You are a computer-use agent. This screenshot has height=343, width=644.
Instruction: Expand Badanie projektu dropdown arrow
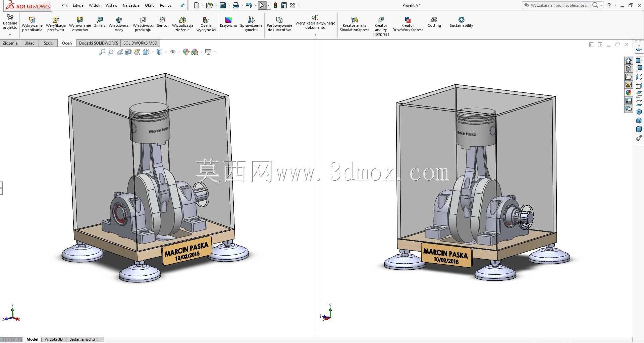[x=10, y=35]
